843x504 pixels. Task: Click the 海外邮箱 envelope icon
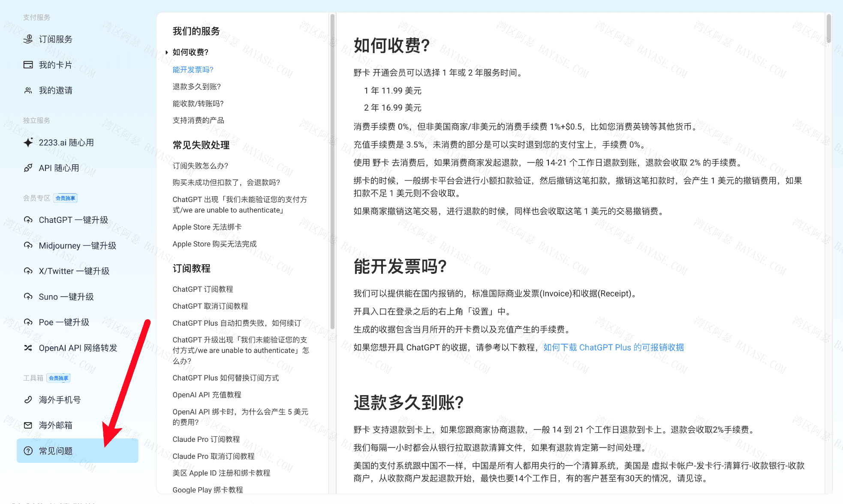[x=28, y=425]
